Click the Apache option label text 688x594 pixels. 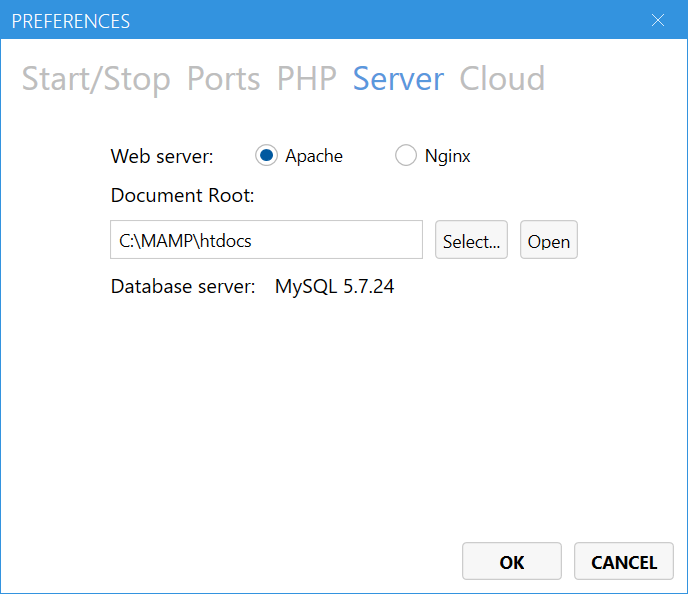click(314, 156)
